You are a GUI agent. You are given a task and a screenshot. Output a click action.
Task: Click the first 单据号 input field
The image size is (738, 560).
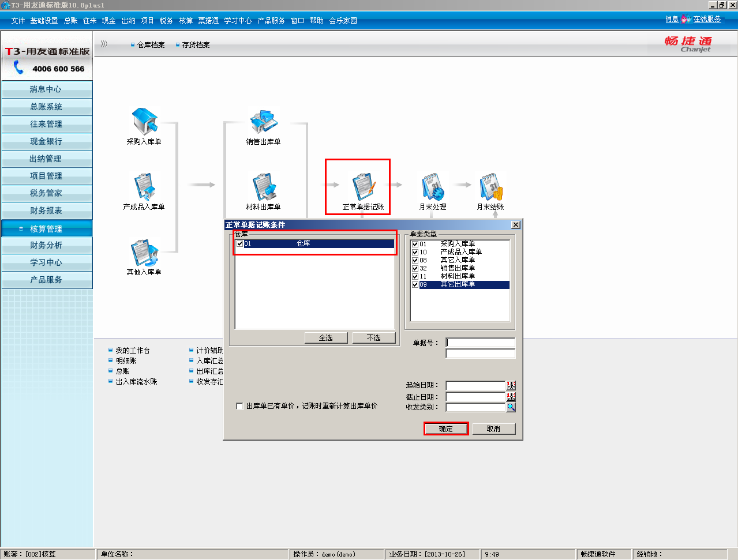[x=480, y=343]
